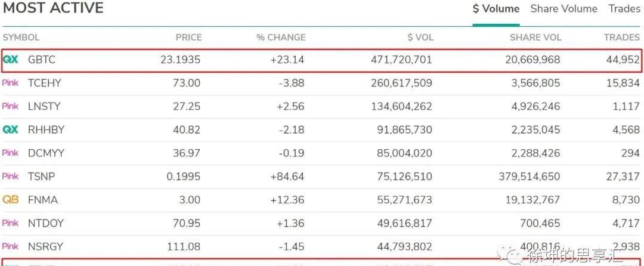Click the Pink tier icon beside TCEHY
Image resolution: width=644 pixels, height=266 pixels.
coord(11,83)
